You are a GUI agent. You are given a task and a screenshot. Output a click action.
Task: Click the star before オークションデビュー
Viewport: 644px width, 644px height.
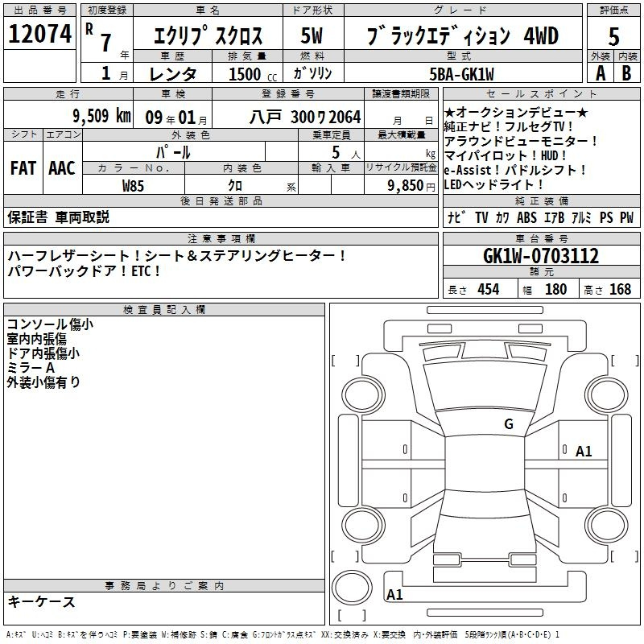point(450,113)
